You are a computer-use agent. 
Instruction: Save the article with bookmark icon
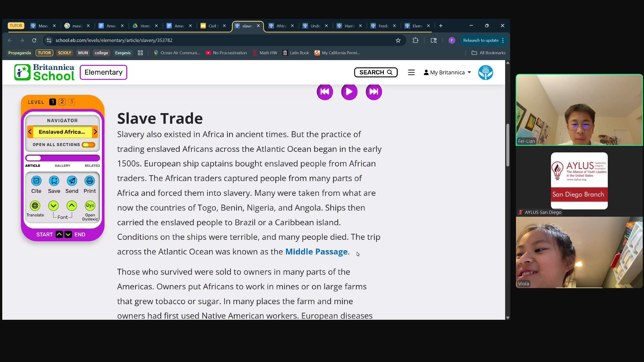pyautogui.click(x=54, y=181)
